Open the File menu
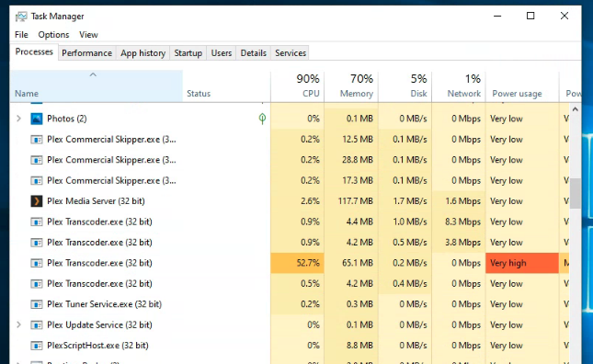Image resolution: width=593 pixels, height=364 pixels. 21,35
